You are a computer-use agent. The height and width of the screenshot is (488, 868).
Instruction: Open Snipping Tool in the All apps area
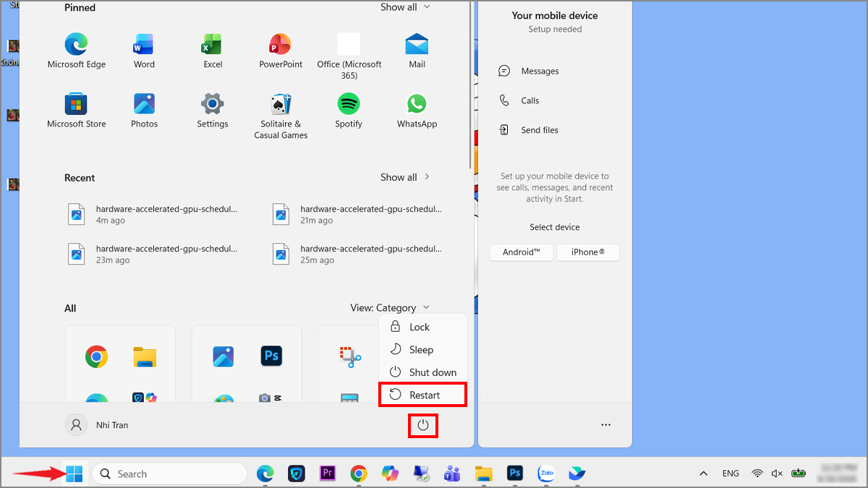(350, 356)
